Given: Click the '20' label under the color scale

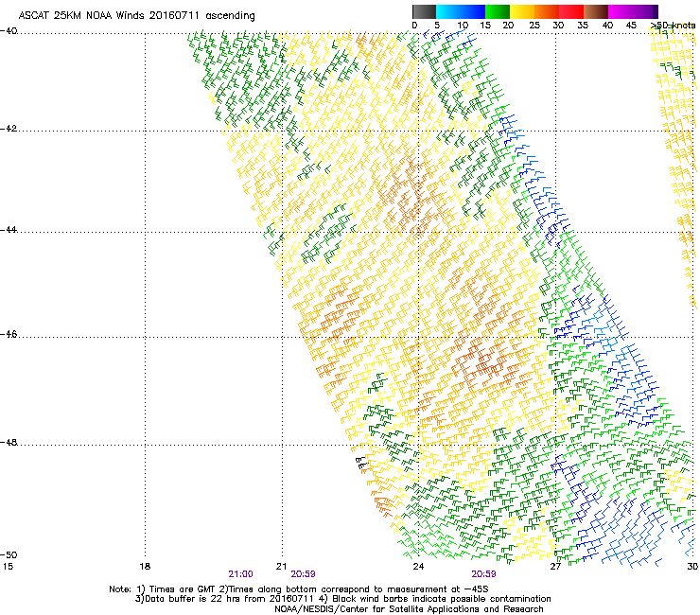Looking at the screenshot, I should coord(508,26).
